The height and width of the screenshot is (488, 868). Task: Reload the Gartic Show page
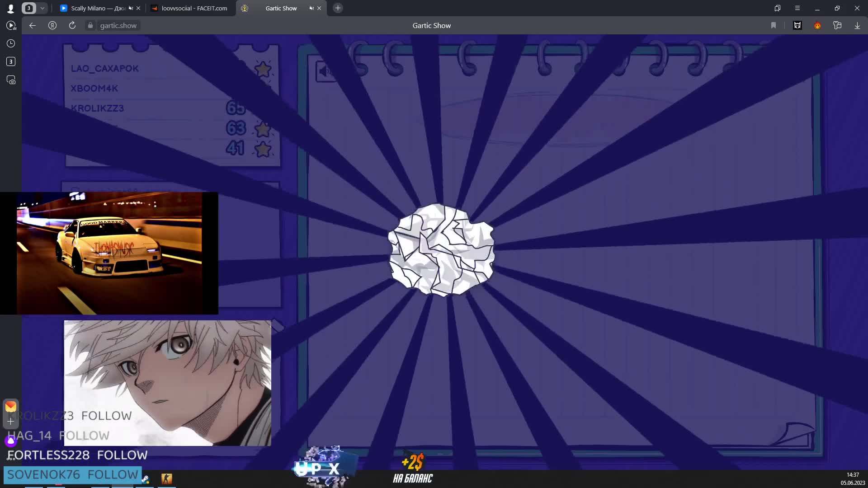pyautogui.click(x=72, y=26)
